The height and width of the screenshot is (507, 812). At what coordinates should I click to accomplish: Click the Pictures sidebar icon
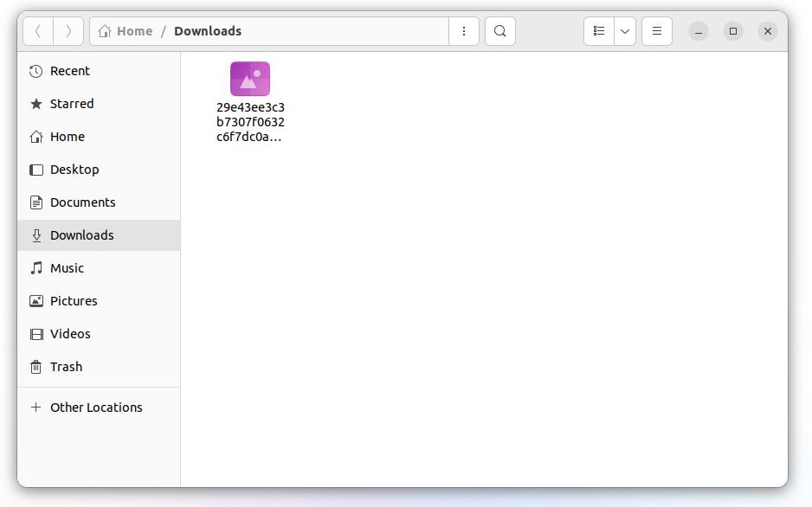coord(36,301)
